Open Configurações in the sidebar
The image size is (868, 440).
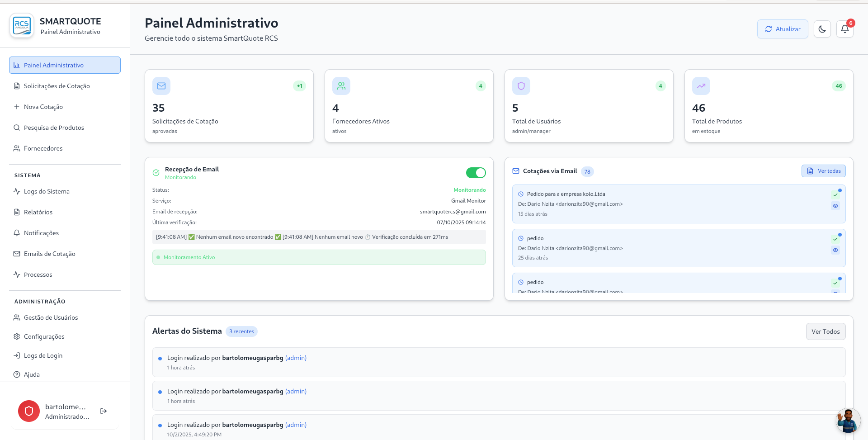pos(44,336)
